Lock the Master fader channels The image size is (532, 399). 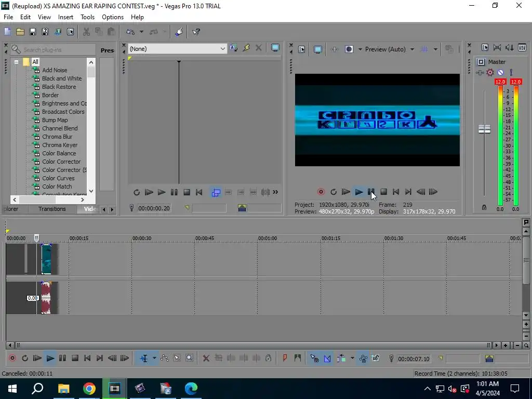point(484,207)
